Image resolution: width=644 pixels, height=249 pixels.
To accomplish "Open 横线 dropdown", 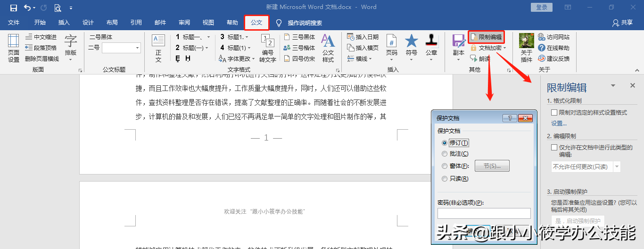I will coord(360,58).
